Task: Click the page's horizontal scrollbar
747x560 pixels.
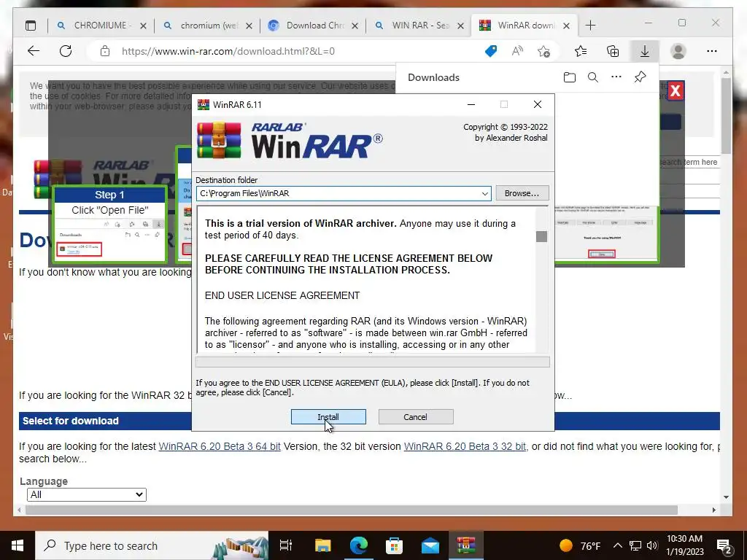Action: [352, 510]
